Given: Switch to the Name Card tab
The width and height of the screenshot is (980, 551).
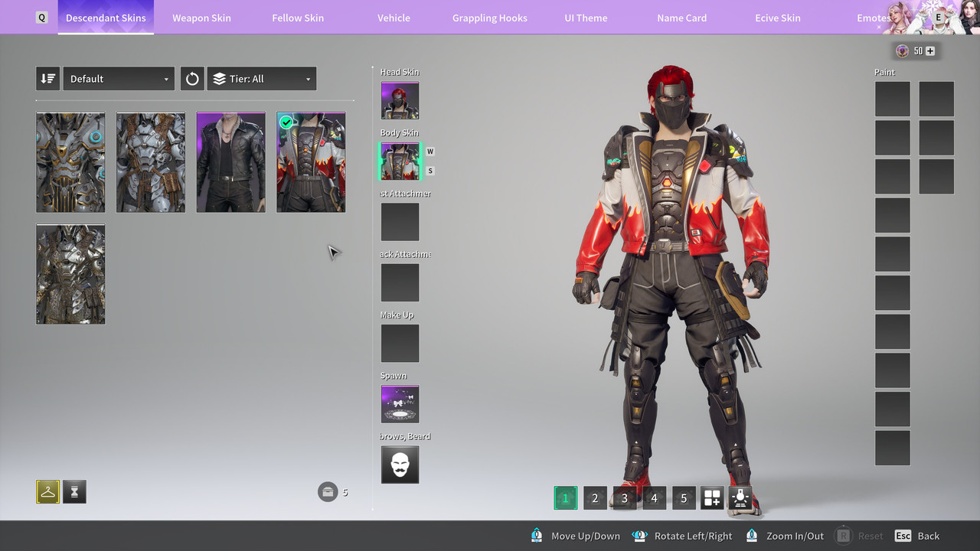Looking at the screenshot, I should pos(681,18).
